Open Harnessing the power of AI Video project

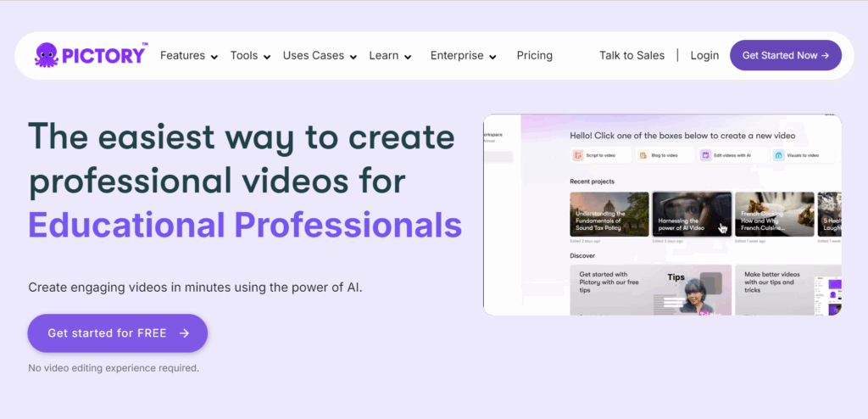[692, 215]
